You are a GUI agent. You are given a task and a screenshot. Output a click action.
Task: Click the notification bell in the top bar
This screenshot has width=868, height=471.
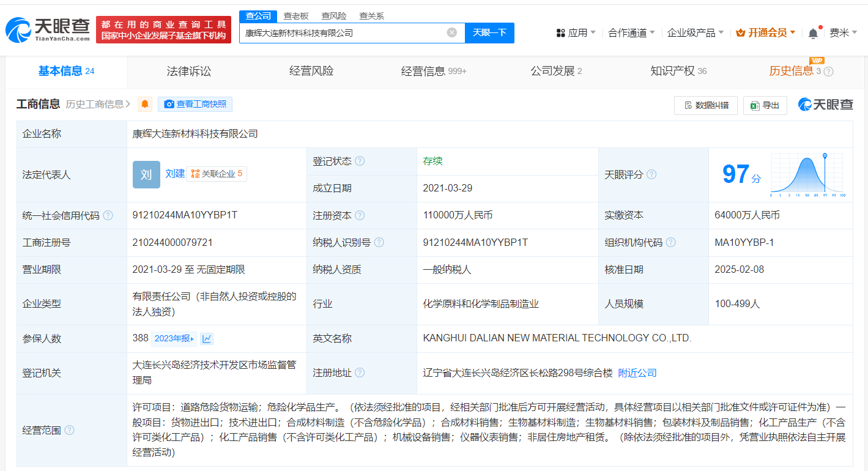813,33
